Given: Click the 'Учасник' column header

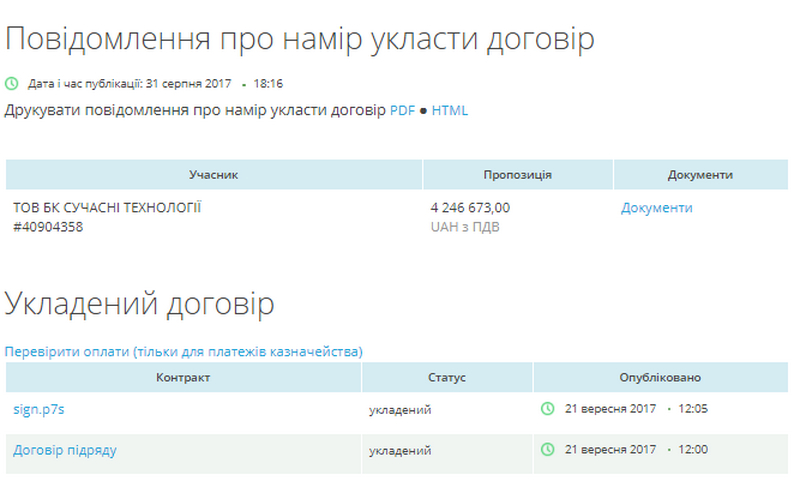Looking at the screenshot, I should click(x=214, y=175).
